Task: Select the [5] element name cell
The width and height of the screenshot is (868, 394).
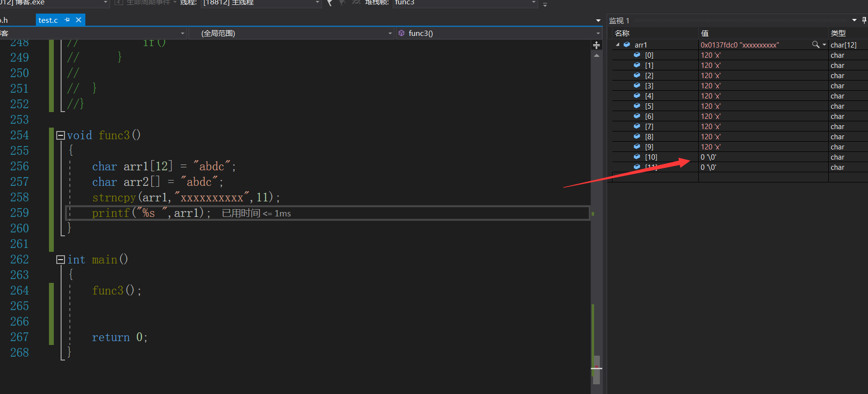Action: tap(649, 106)
